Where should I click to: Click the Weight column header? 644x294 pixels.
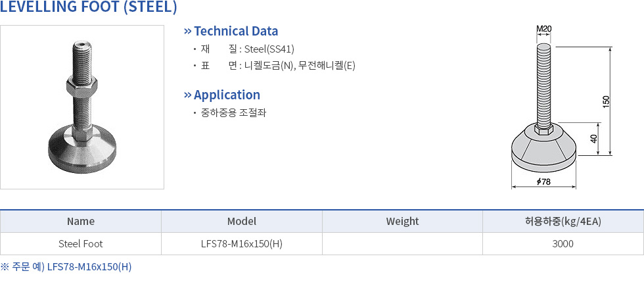[402, 222]
